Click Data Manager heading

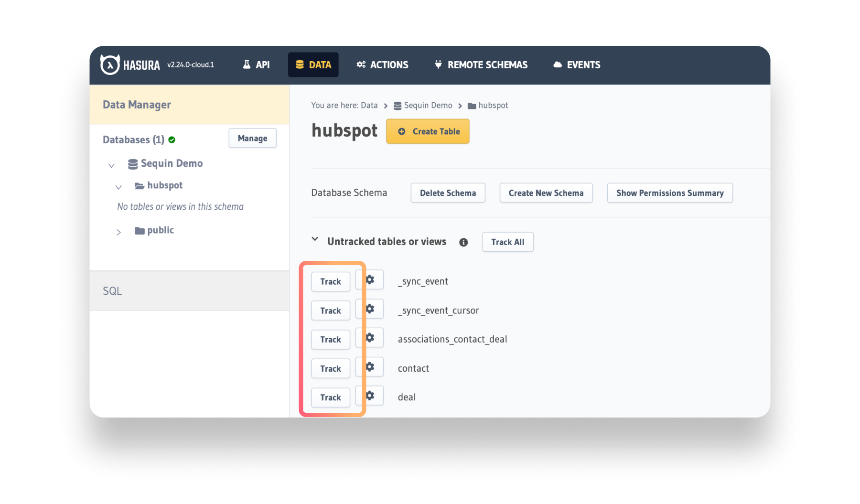tap(137, 105)
